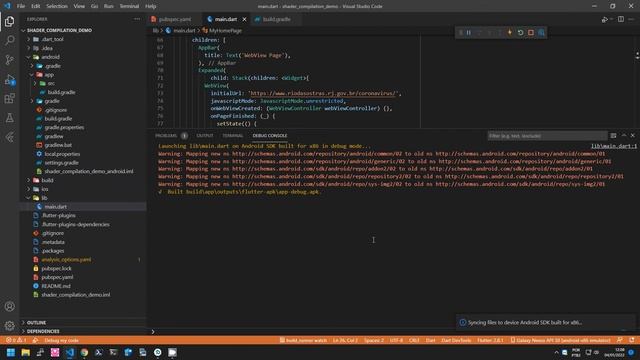Click errors and warnings count in status bar
This screenshot has width=640, height=360.
pos(16,340)
